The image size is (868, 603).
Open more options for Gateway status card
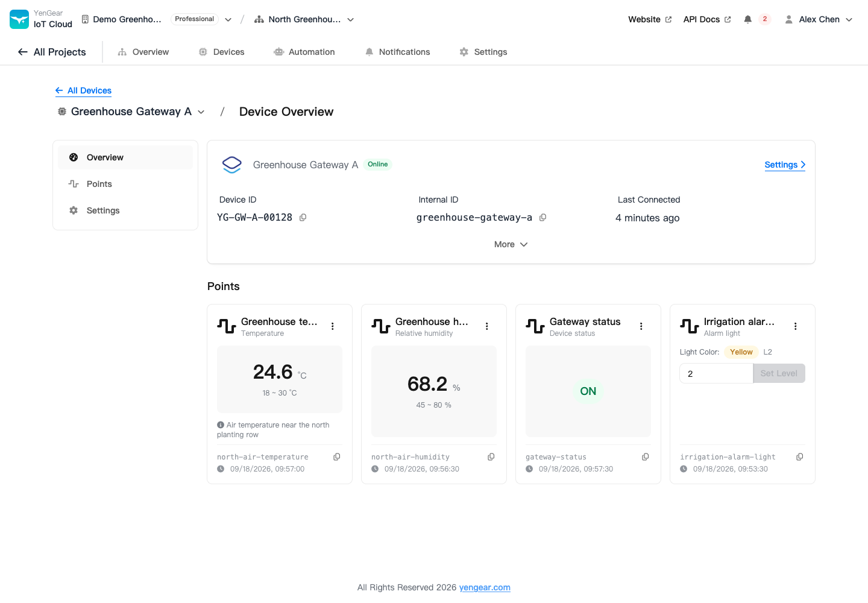[x=641, y=326]
